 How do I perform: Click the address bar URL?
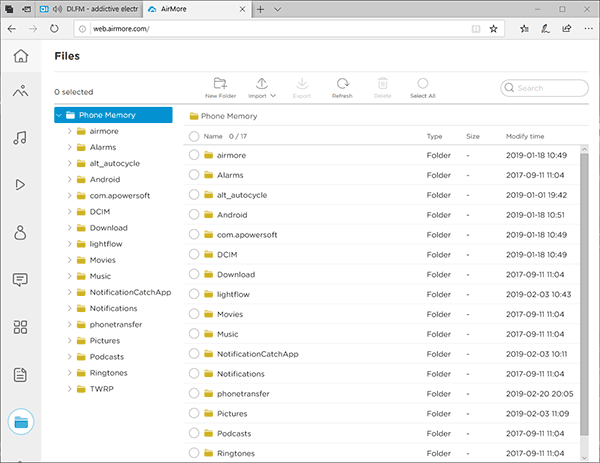[x=122, y=29]
